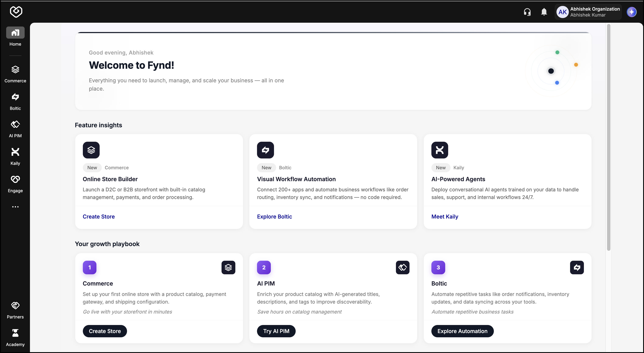Click the Explore Automation button
The width and height of the screenshot is (644, 353).
pos(462,331)
